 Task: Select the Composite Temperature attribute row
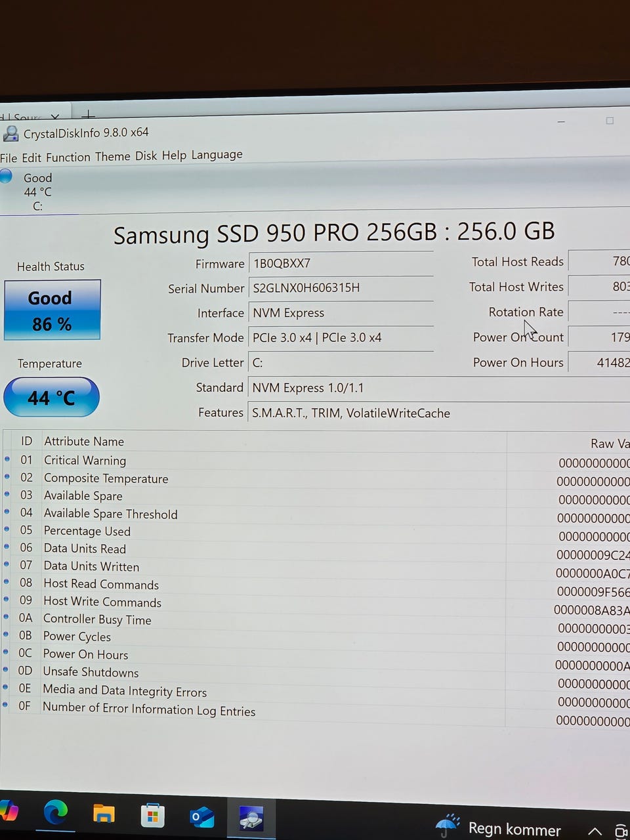click(315, 479)
